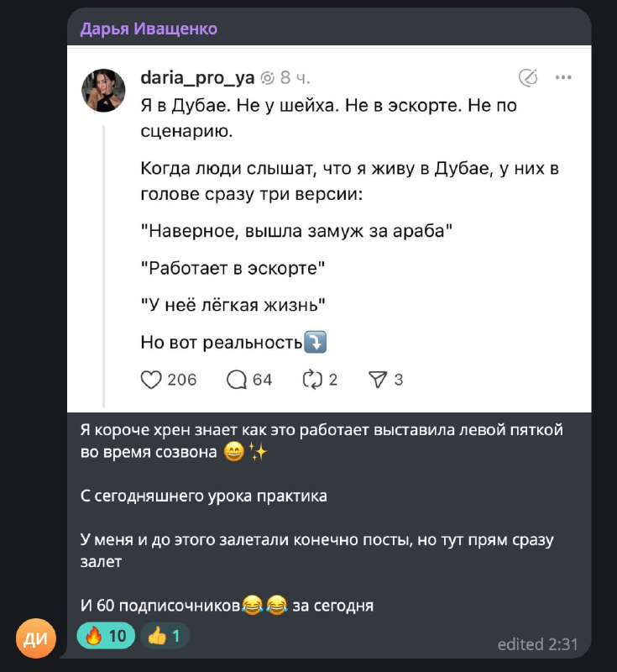
Task: Open the three-dots more options menu
Action: (563, 78)
